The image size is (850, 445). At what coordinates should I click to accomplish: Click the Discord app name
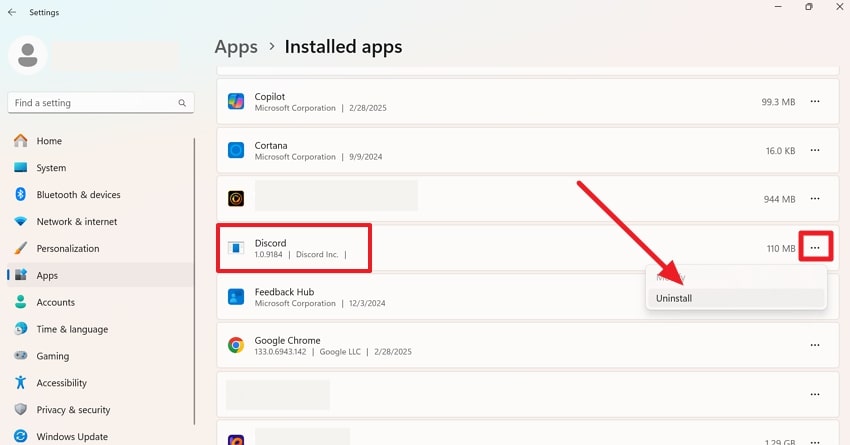tap(271, 243)
